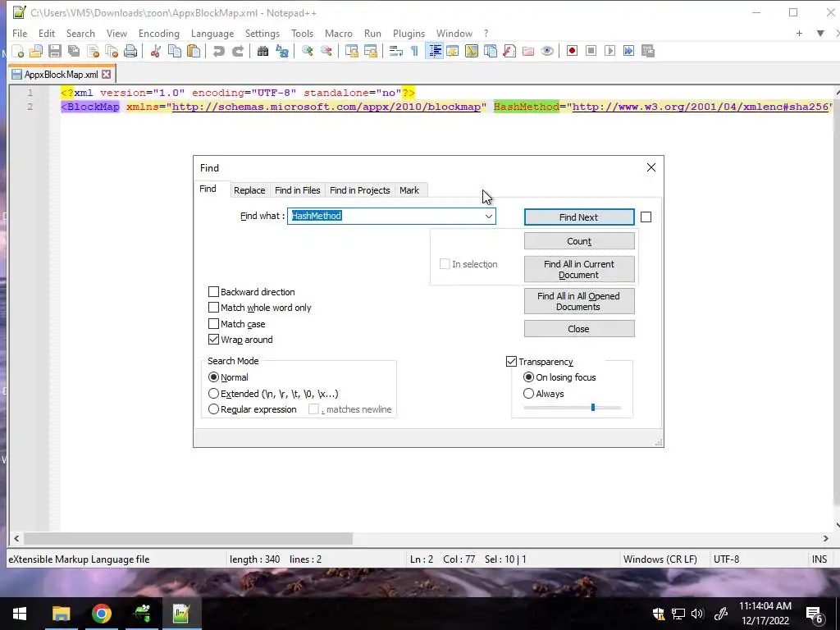Viewport: 840px width, 630px height.
Task: Open the File menu
Action: pyautogui.click(x=20, y=33)
